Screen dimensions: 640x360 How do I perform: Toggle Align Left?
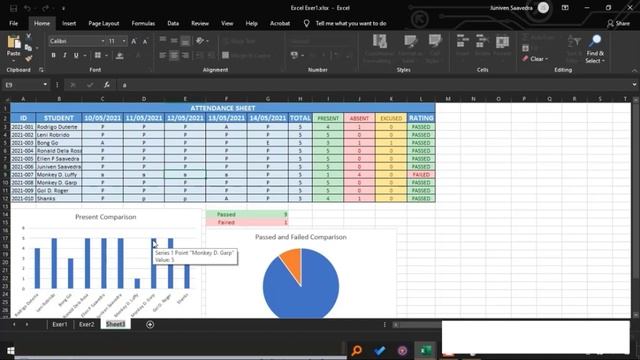coord(163,55)
